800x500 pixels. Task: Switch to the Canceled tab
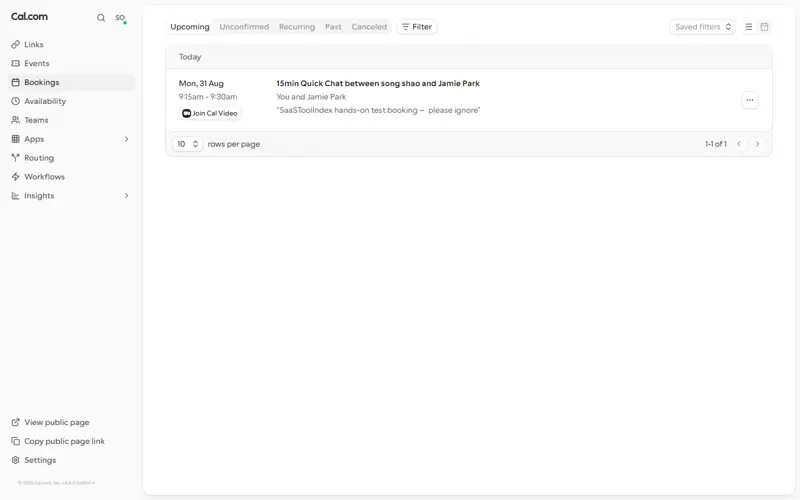click(x=369, y=27)
